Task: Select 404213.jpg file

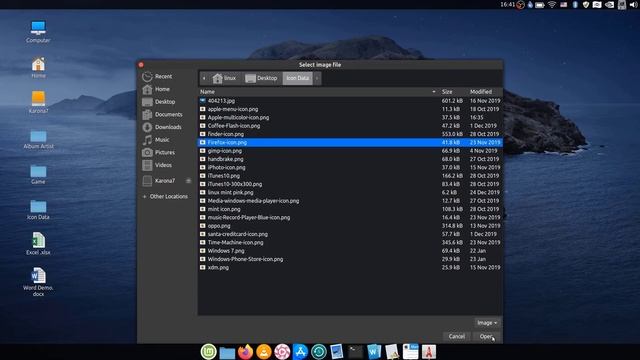Action: (x=350, y=100)
